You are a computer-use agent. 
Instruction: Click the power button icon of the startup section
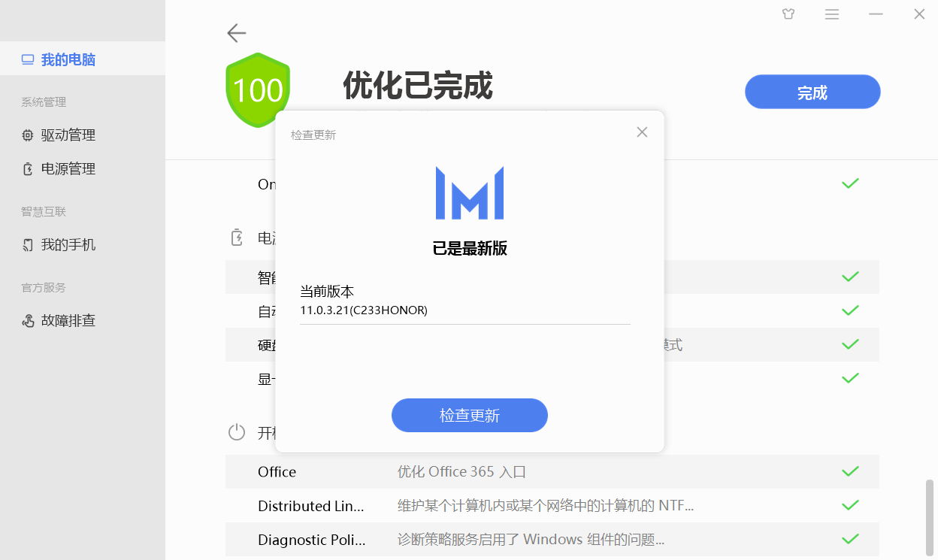click(x=237, y=432)
